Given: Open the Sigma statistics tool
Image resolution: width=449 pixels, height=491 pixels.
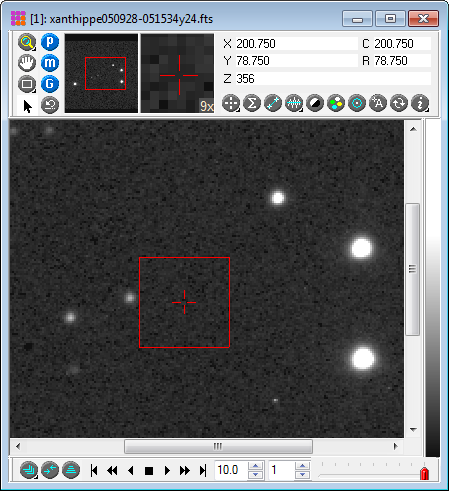Looking at the screenshot, I should (x=252, y=103).
